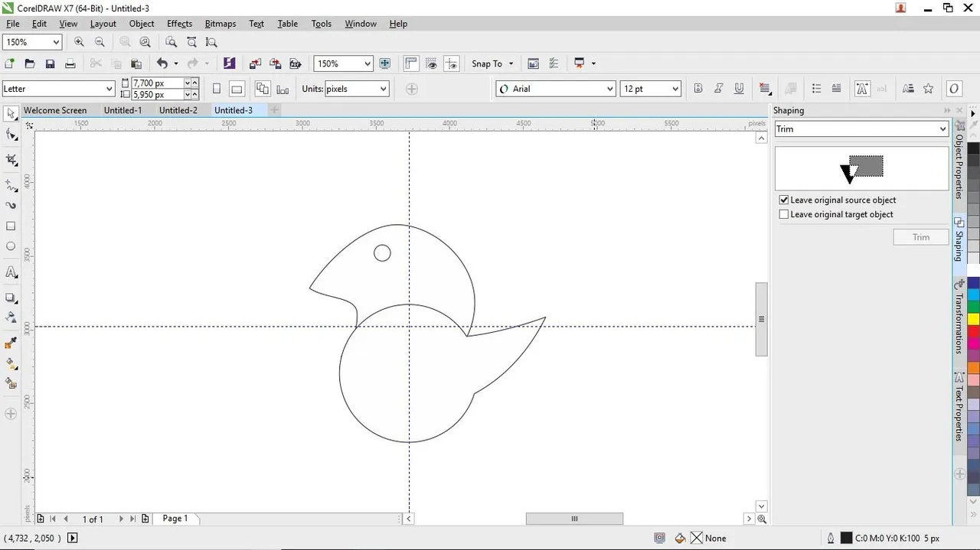
Task: Select the Drop Shadow tool
Action: [x=11, y=298]
